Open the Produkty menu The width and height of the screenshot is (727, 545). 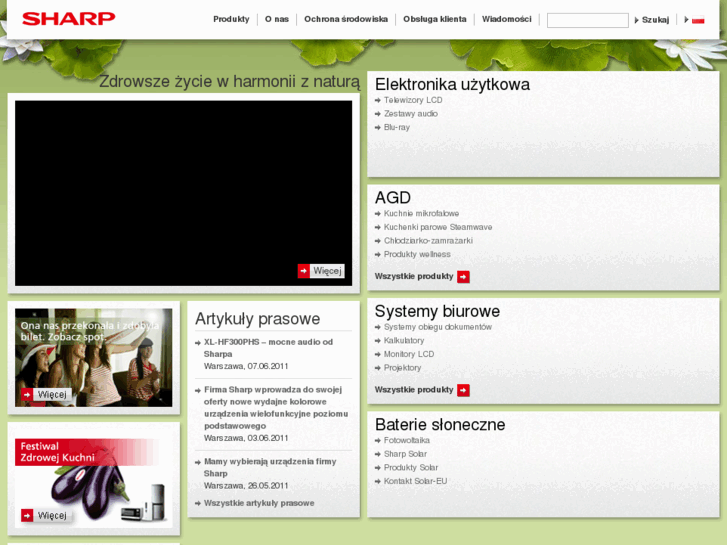click(231, 19)
